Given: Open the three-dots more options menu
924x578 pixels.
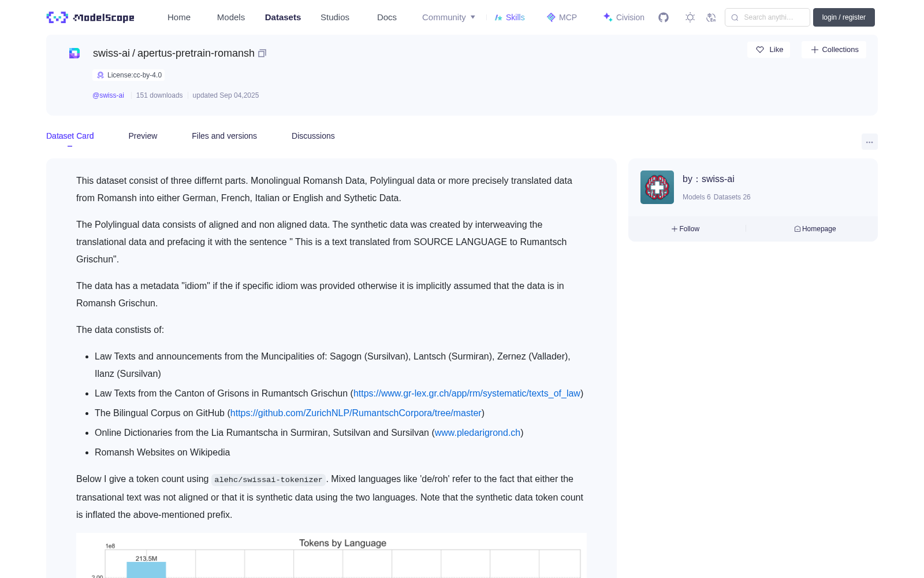Looking at the screenshot, I should coord(869,142).
